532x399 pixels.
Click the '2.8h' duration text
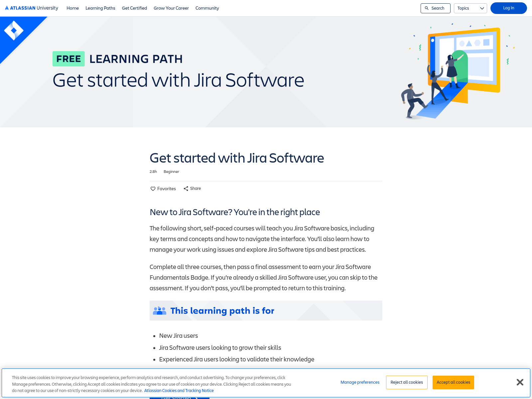click(153, 172)
